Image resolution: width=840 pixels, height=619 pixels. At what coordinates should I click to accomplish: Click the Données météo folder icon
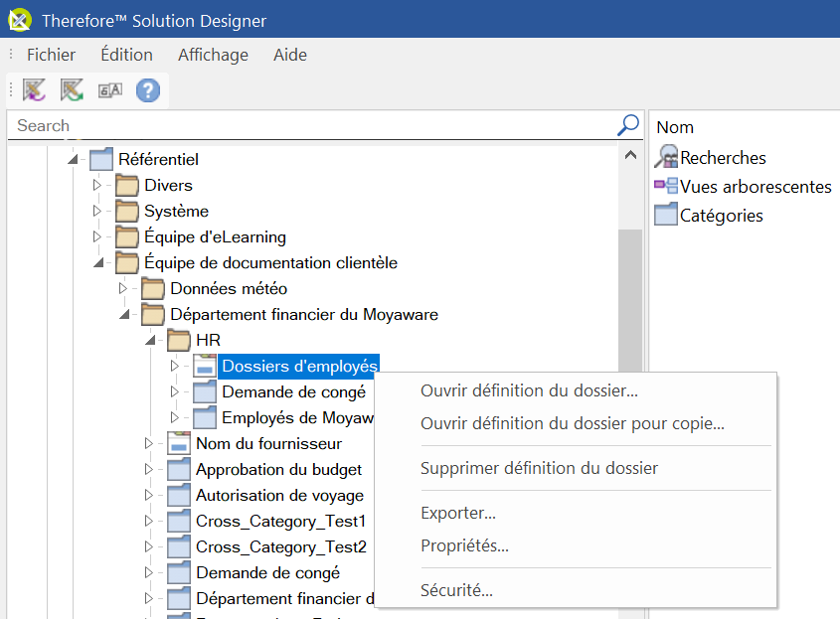(x=153, y=288)
